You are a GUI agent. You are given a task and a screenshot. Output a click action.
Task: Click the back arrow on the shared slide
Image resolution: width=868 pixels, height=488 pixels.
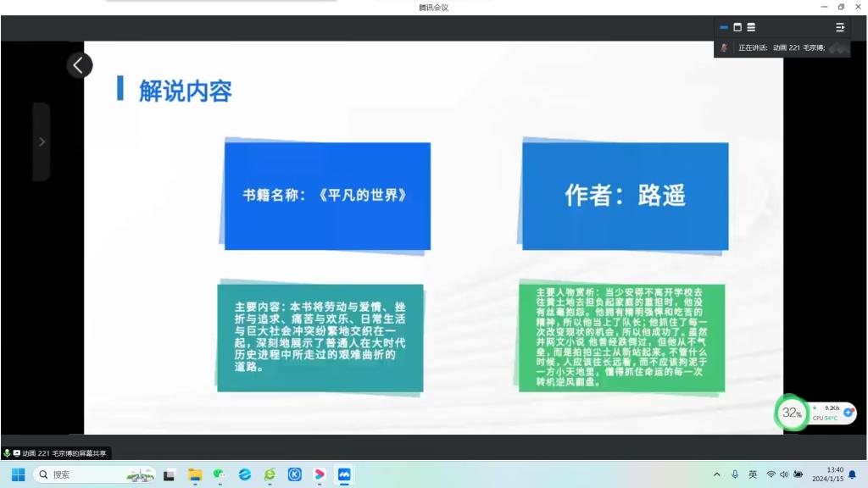click(x=79, y=65)
